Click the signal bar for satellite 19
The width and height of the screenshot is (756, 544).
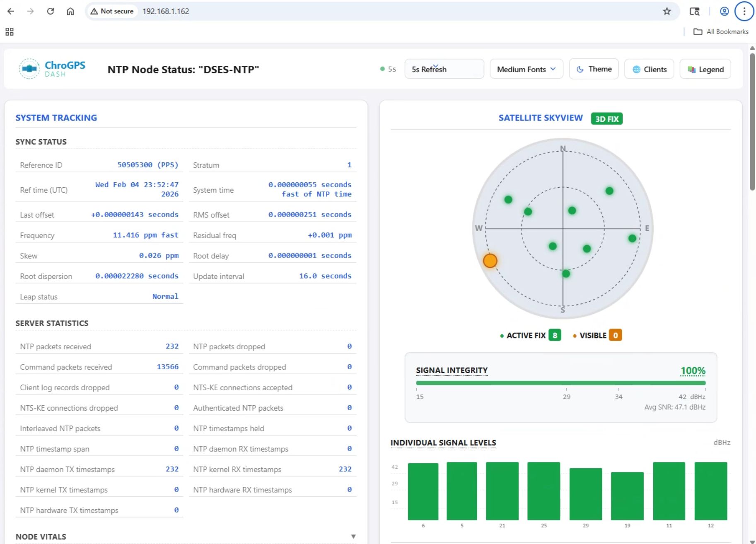click(x=627, y=496)
